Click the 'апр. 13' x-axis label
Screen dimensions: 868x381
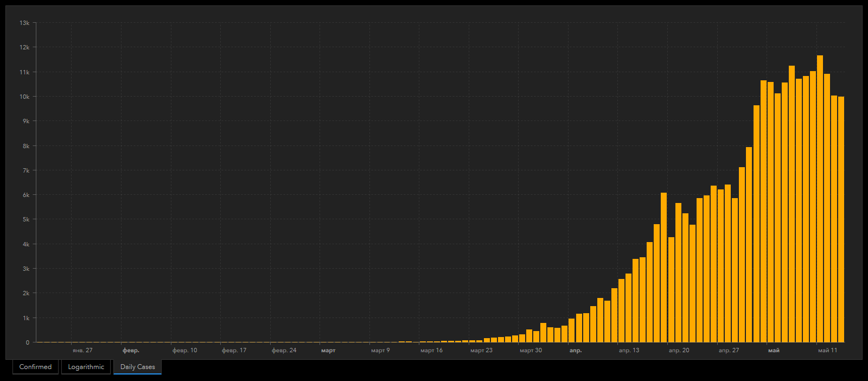629,351
